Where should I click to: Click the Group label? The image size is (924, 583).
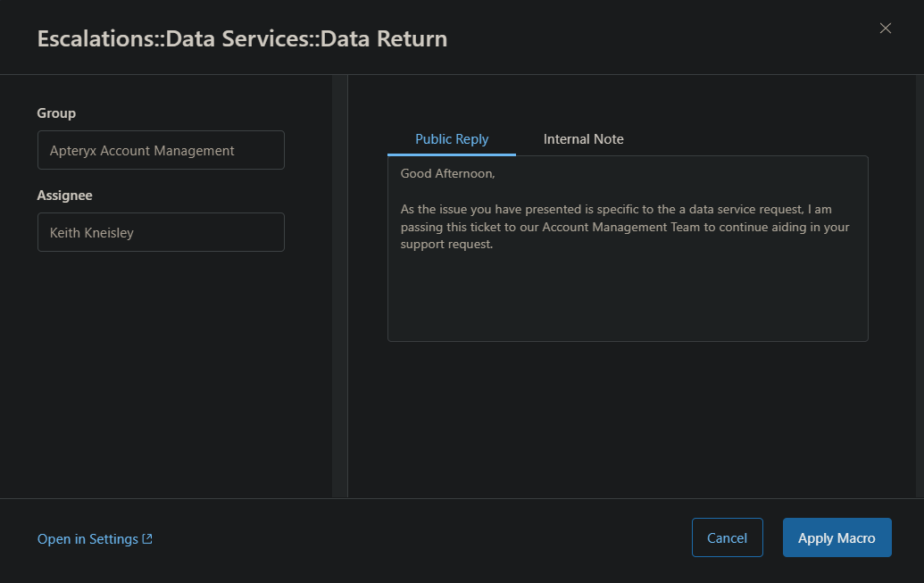(x=56, y=113)
